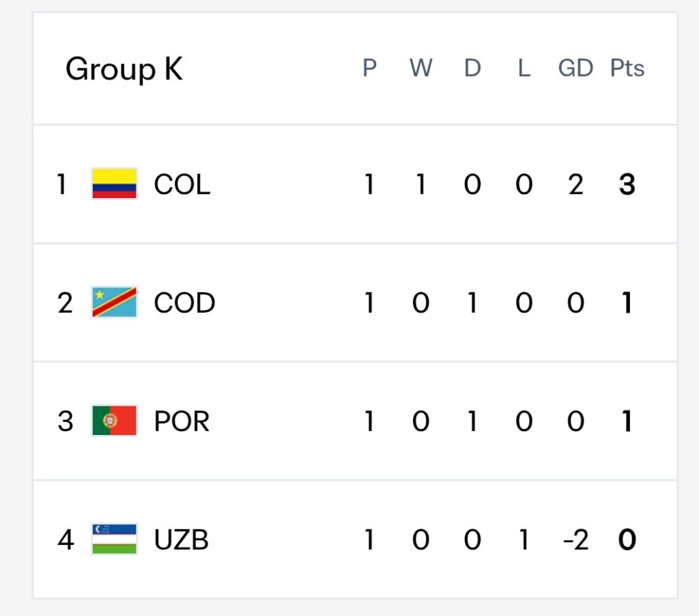
Task: Click the P column header
Action: pyautogui.click(x=369, y=68)
